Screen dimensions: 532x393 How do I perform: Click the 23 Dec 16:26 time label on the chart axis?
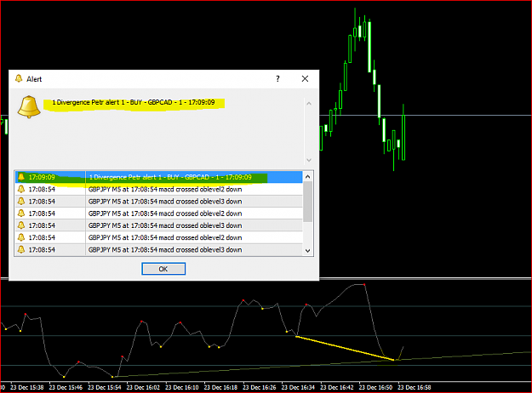point(260,387)
